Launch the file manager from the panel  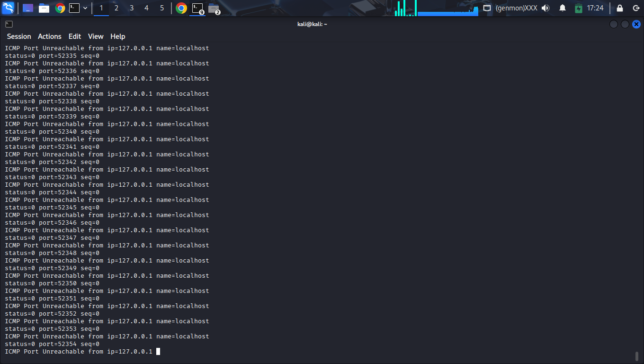44,8
